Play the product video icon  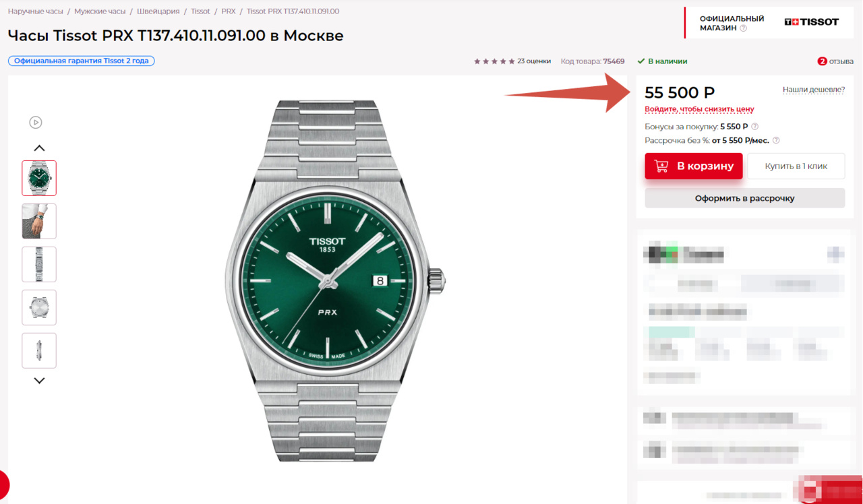coord(36,122)
